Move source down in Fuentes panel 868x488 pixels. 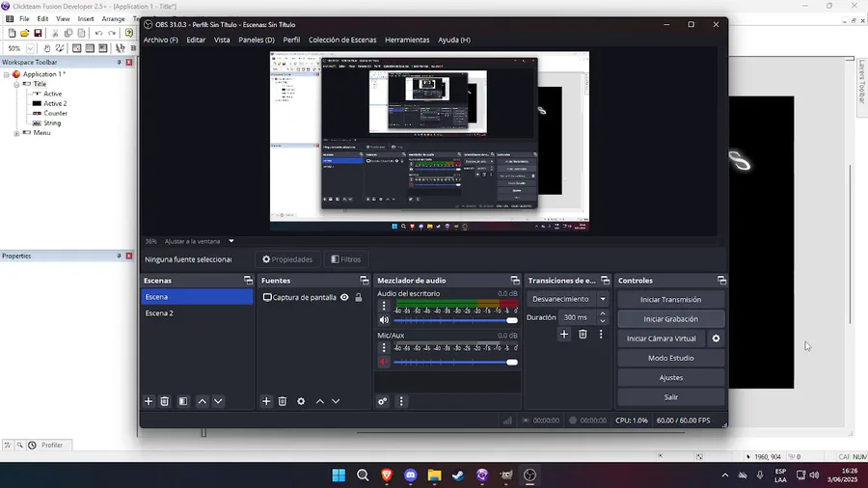(x=336, y=401)
